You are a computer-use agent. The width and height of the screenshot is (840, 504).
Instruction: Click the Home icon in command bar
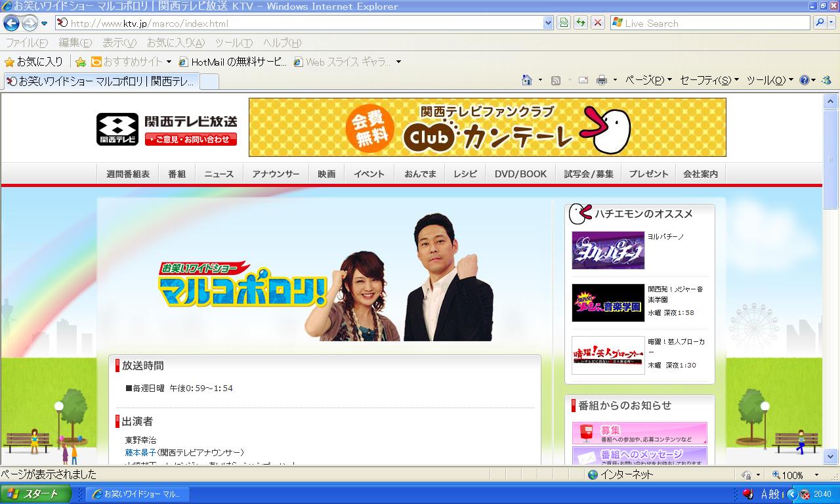point(526,80)
